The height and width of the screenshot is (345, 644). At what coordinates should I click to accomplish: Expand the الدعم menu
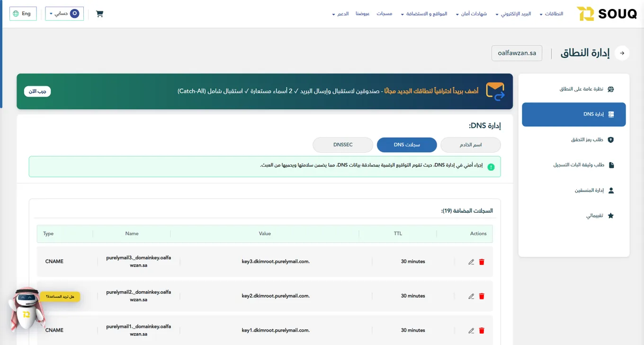coord(340,14)
